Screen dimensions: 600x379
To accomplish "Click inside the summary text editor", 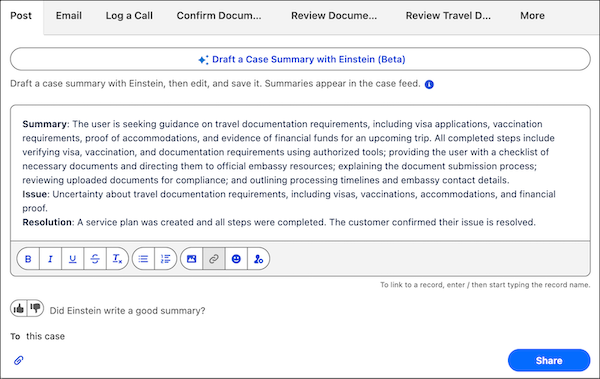I will (x=300, y=173).
